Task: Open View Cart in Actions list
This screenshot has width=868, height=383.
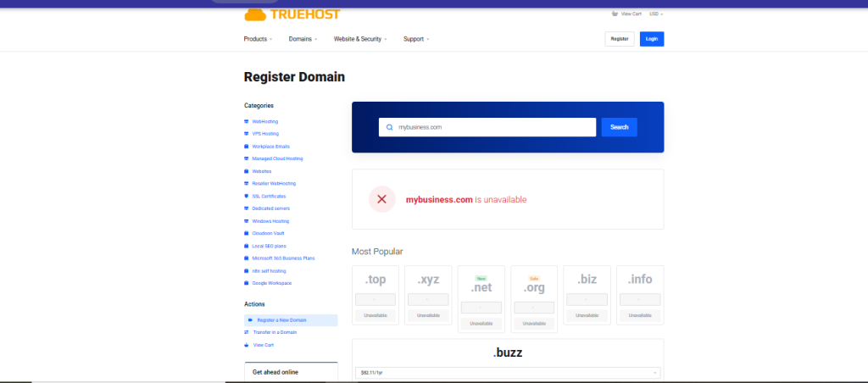Action: point(264,346)
